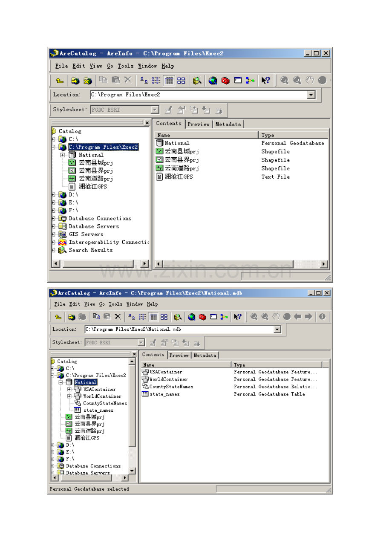Show Command Line in National.mdb window toolbar

coord(213,317)
